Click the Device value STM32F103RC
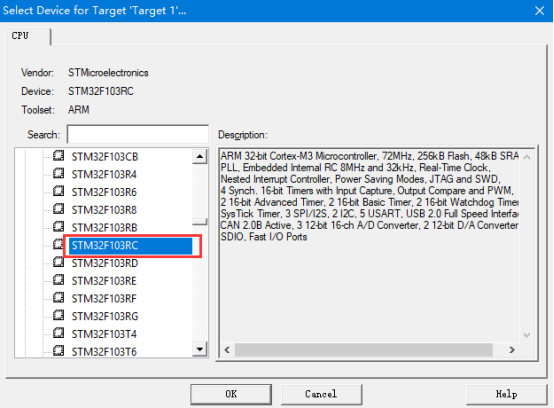 101,91
